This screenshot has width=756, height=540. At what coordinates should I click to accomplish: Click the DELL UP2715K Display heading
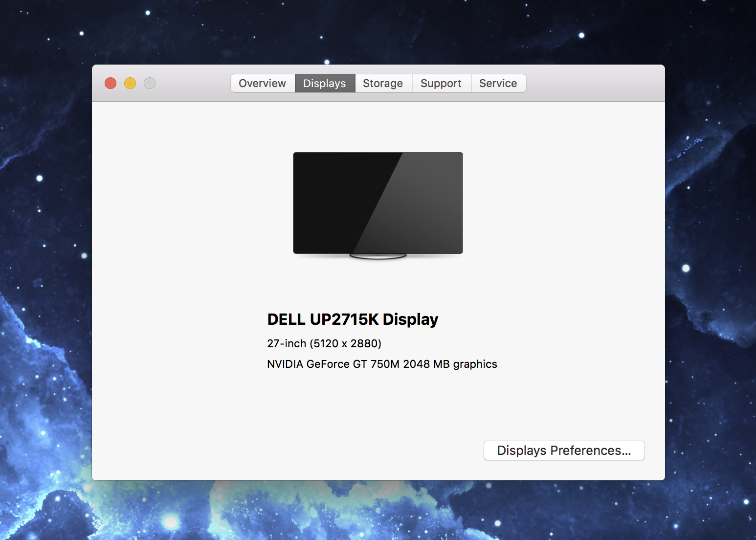(353, 319)
